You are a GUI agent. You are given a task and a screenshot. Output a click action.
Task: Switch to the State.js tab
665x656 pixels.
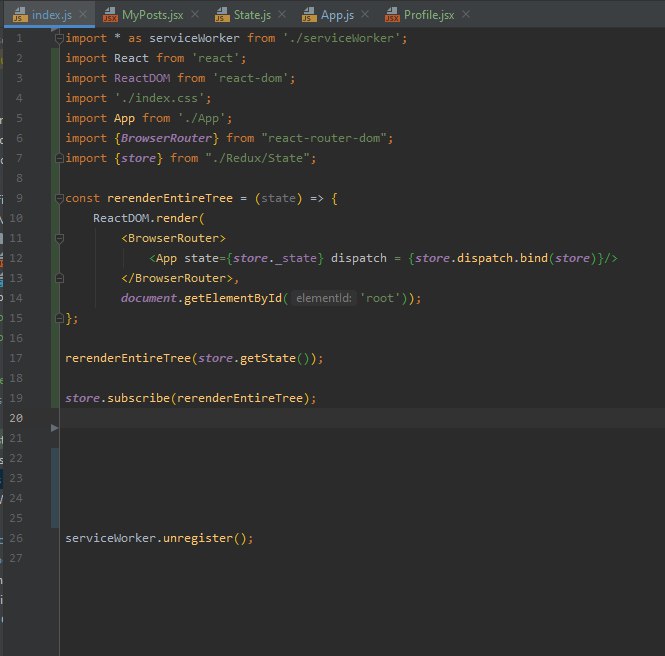[251, 16]
